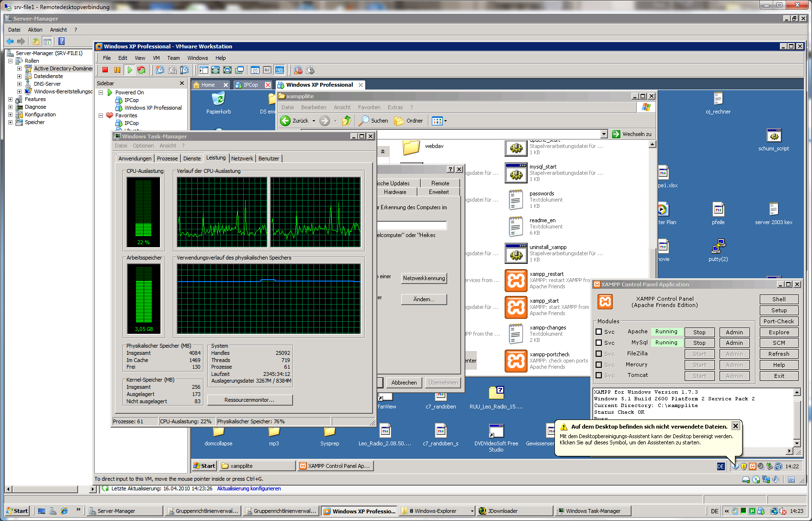
Task: Click Wechseln zu button in Explorer address bar
Action: 632,134
